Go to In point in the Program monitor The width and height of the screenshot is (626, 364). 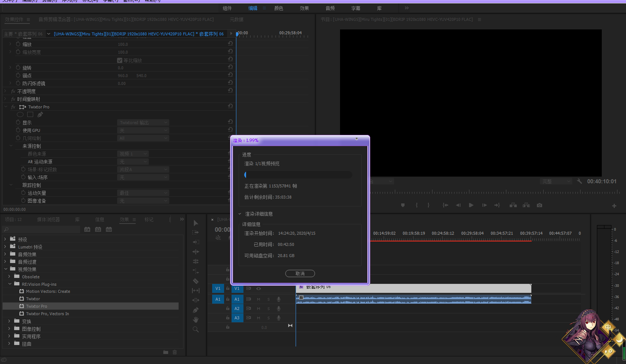(445, 205)
